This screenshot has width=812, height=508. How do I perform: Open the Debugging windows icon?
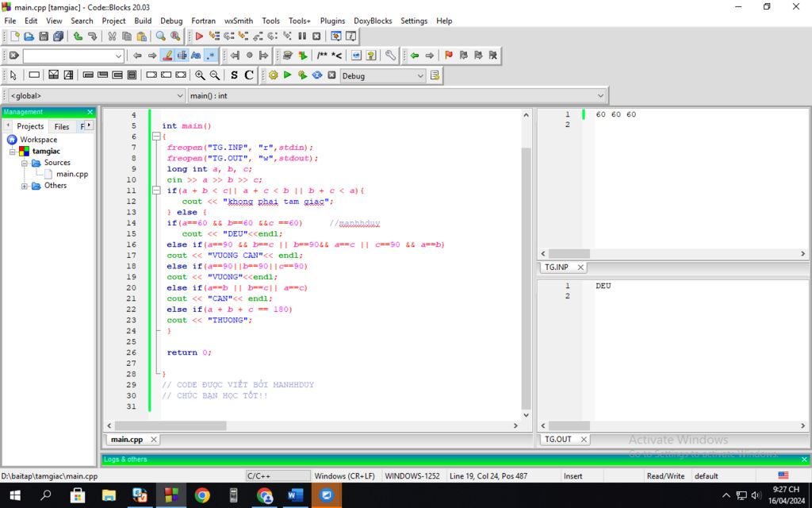click(x=336, y=37)
